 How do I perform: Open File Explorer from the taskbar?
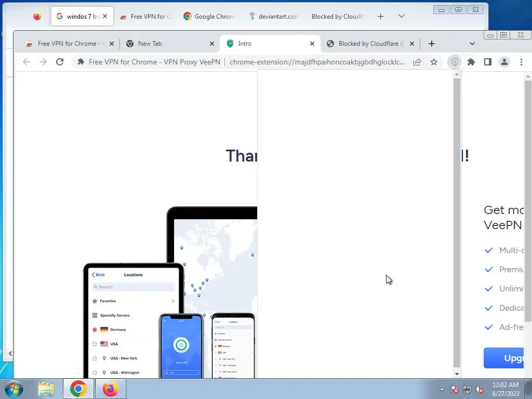(x=46, y=389)
